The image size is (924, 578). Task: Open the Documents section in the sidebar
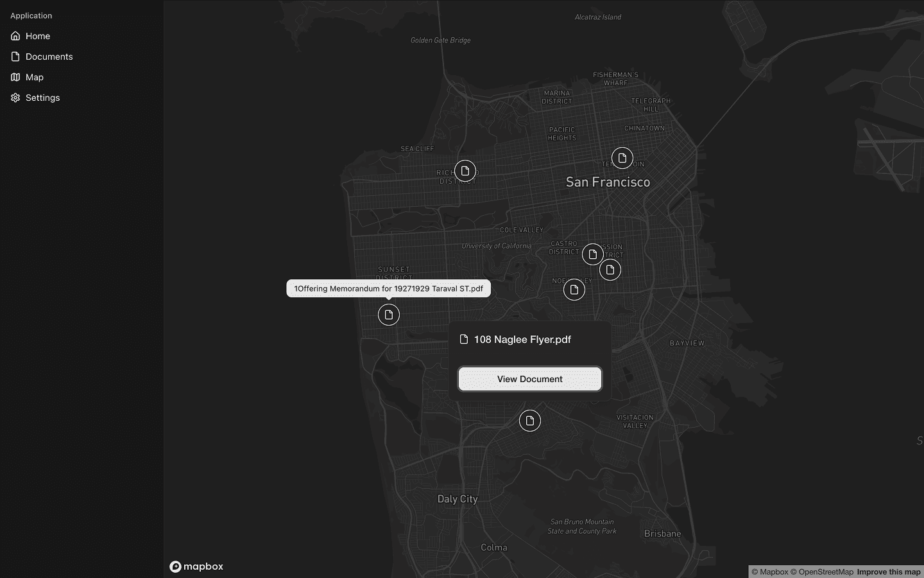click(49, 57)
